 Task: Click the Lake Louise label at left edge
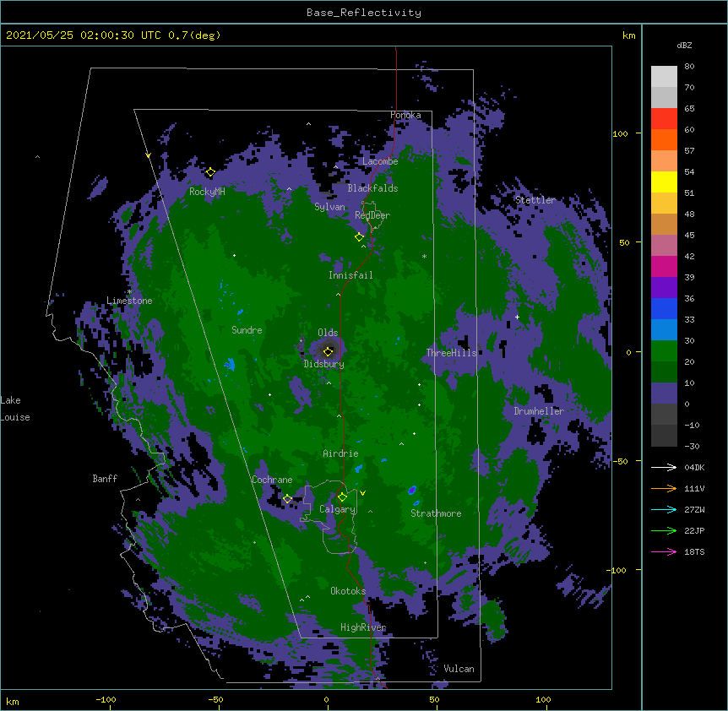[15, 409]
